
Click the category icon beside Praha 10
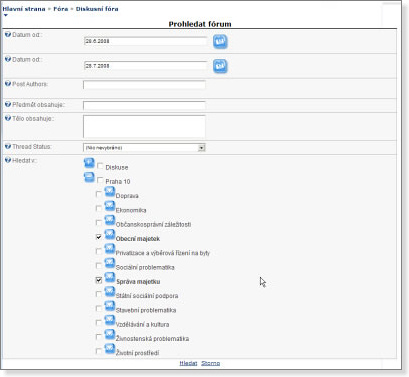point(89,177)
